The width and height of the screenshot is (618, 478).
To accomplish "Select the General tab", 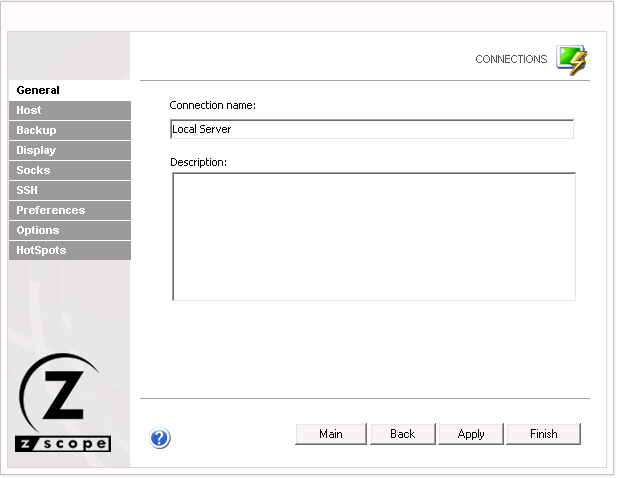I will (x=69, y=90).
